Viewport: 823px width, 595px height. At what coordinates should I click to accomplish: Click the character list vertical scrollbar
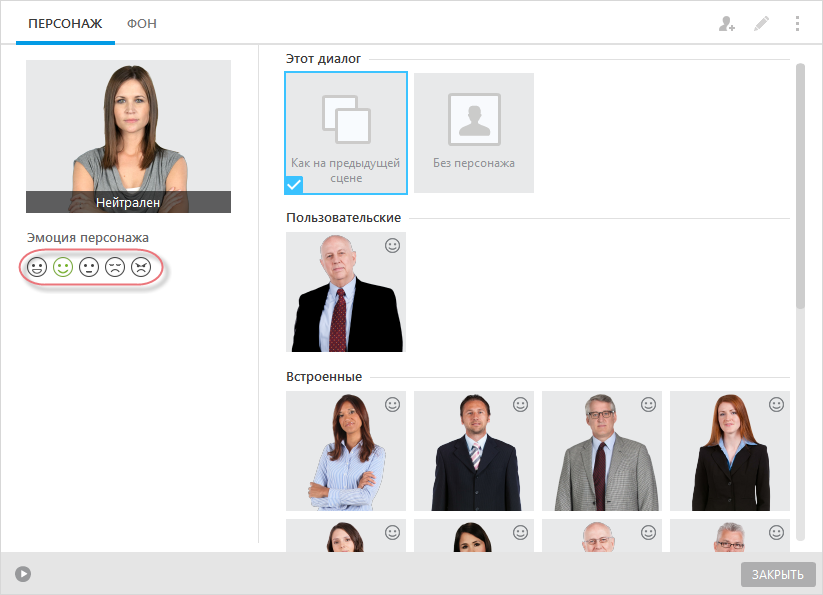pyautogui.click(x=800, y=186)
